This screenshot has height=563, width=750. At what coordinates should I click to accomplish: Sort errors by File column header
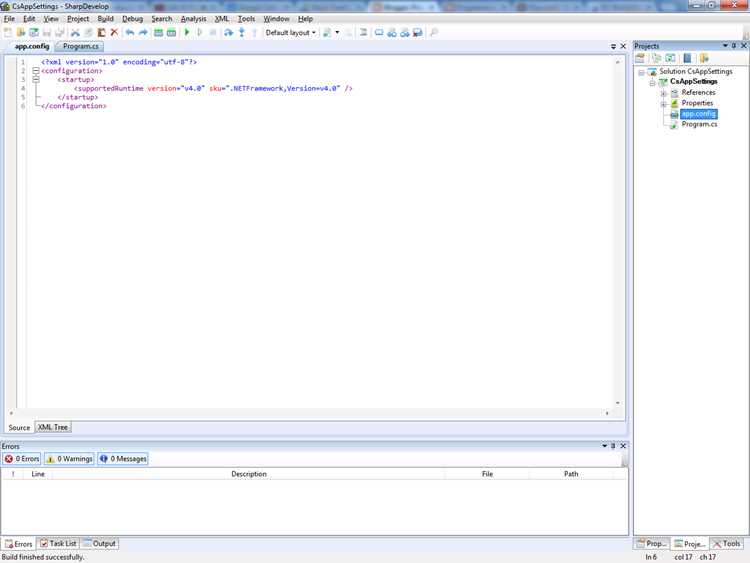tap(487, 474)
